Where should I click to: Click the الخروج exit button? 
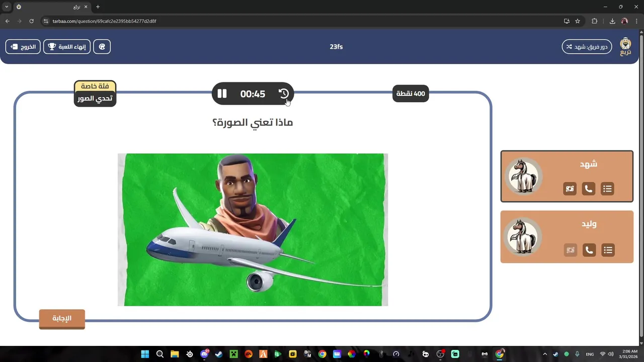pos(23,47)
